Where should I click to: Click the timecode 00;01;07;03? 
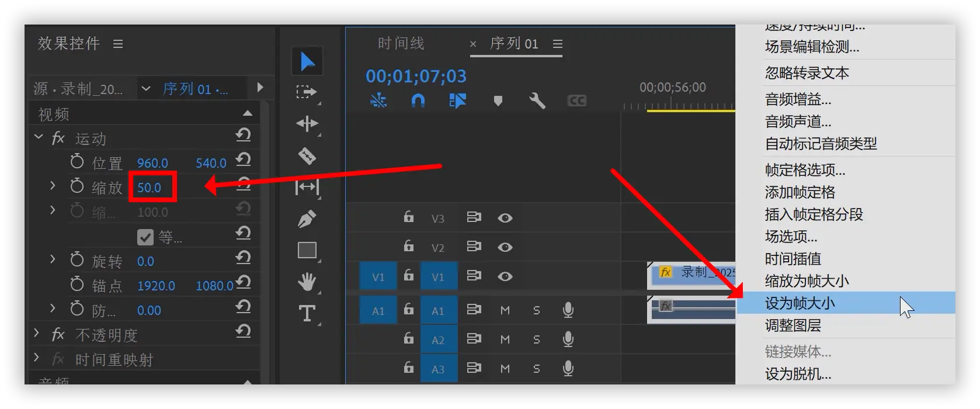click(416, 77)
